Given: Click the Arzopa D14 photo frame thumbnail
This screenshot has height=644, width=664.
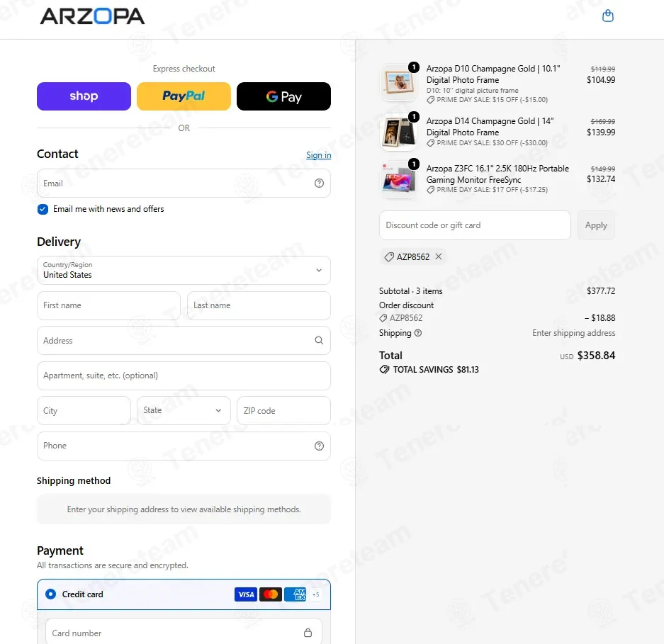Looking at the screenshot, I should coord(398,132).
